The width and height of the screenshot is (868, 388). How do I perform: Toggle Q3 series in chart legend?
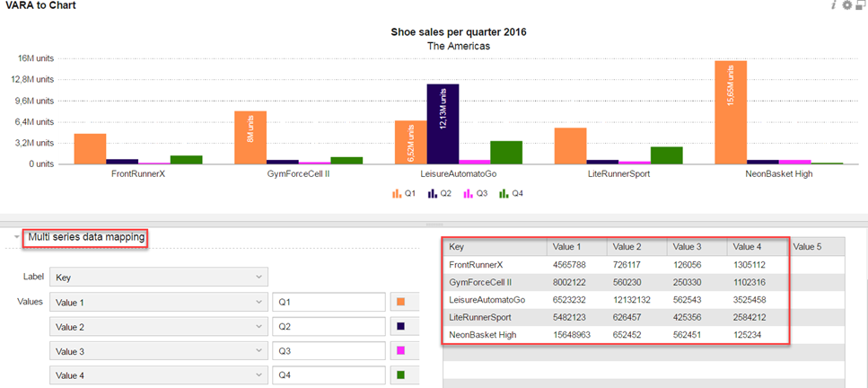tap(473, 193)
